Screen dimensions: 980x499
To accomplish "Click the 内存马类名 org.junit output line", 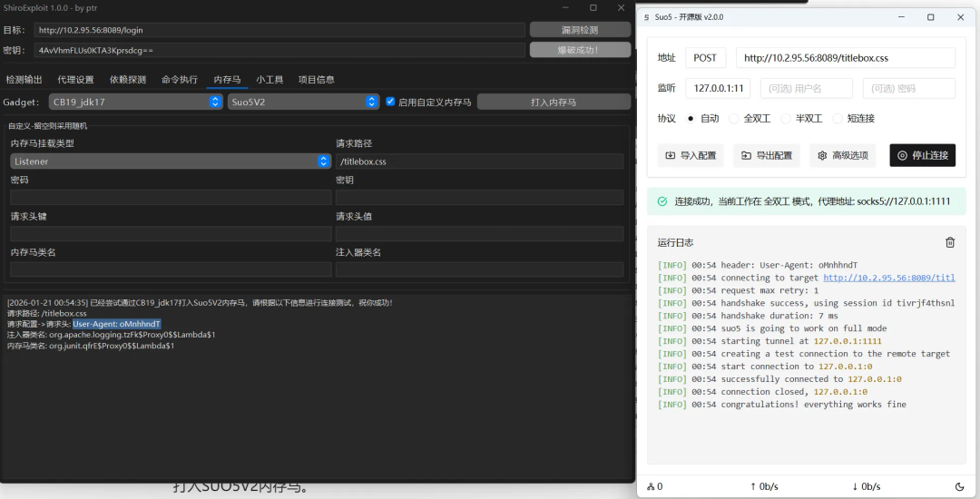I will coord(91,346).
